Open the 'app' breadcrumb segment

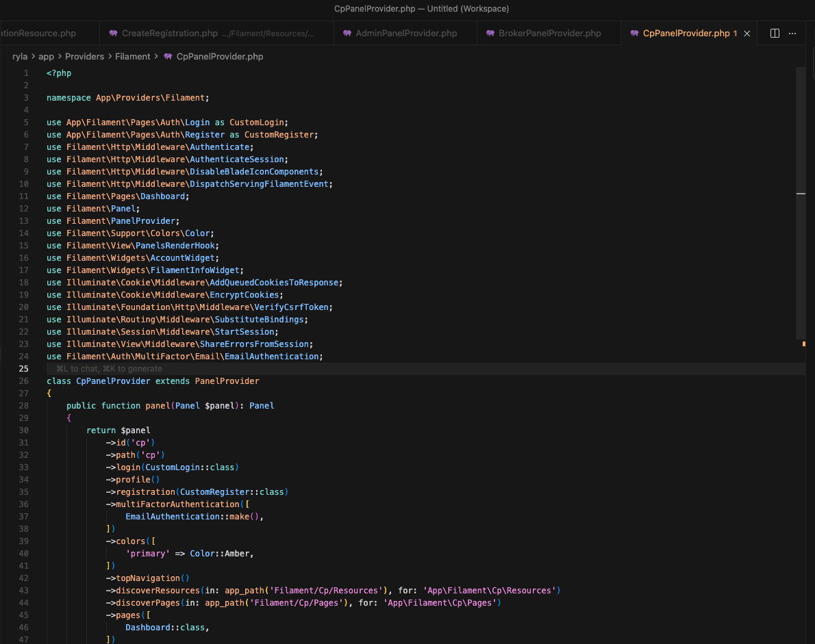pos(47,57)
